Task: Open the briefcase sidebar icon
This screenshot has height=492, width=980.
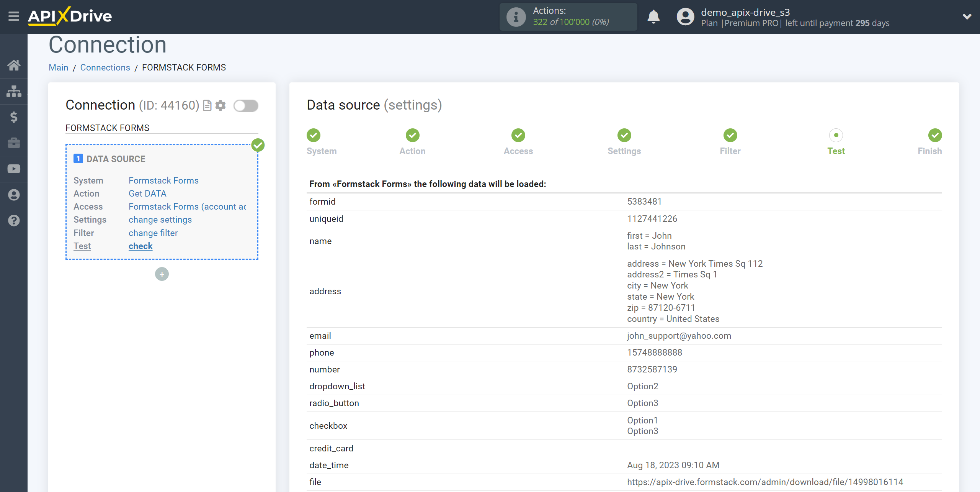Action: [14, 143]
